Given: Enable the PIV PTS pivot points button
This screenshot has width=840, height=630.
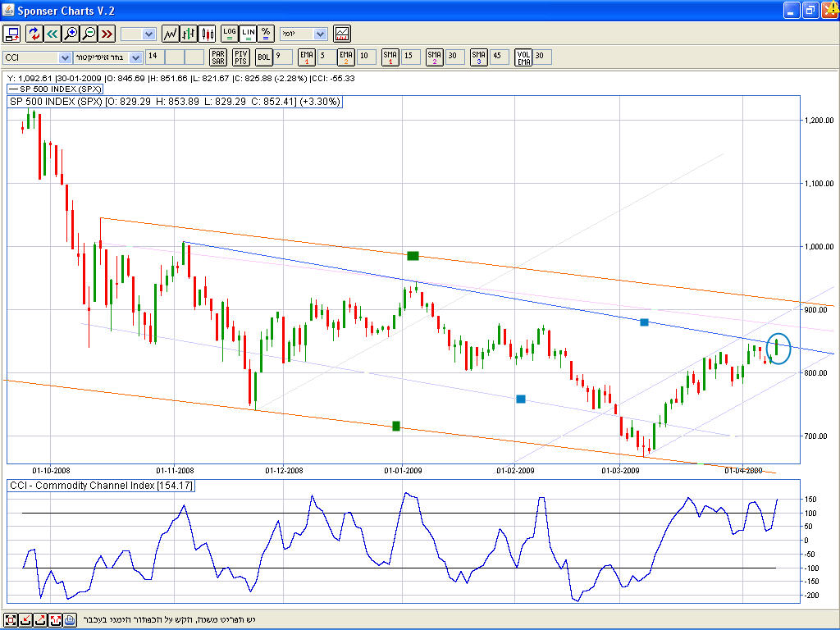Looking at the screenshot, I should 240,57.
